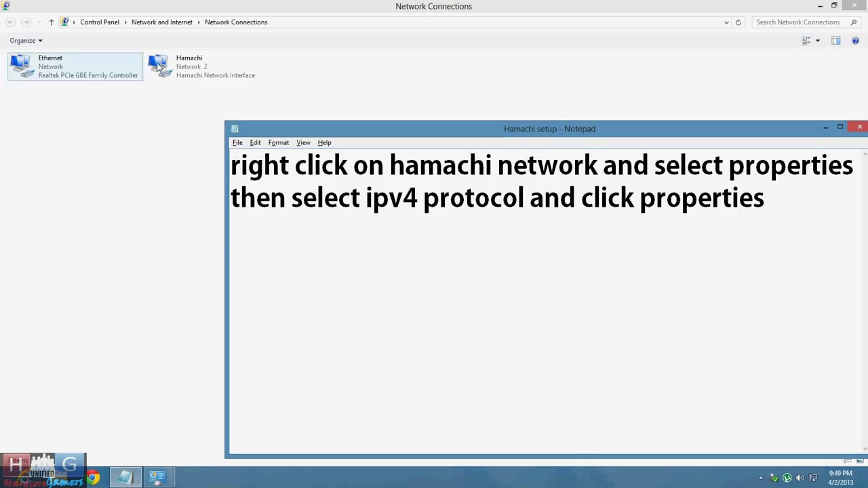Open Notepad File menu

point(237,142)
